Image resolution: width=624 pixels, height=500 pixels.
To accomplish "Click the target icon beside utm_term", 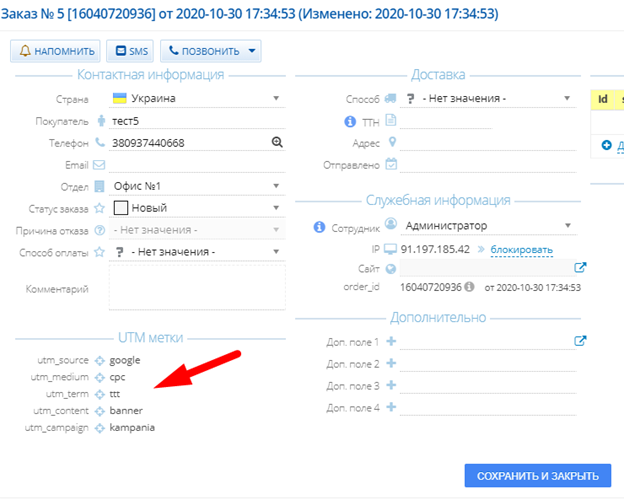I will [x=99, y=395].
